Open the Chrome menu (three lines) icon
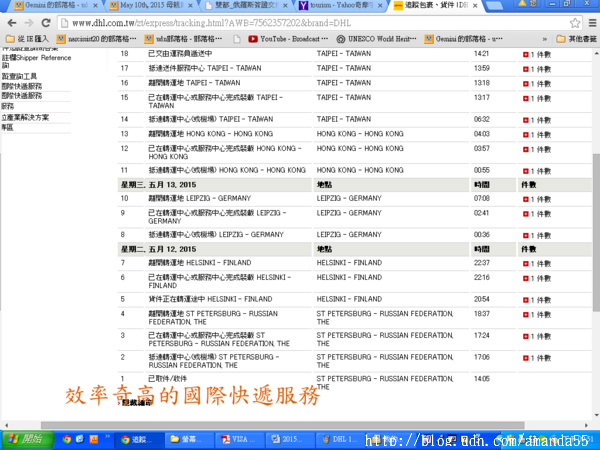The image size is (600, 450). (x=592, y=23)
